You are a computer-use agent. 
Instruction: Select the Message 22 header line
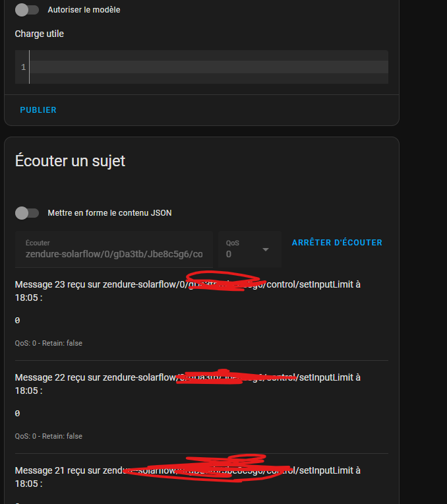click(x=188, y=384)
